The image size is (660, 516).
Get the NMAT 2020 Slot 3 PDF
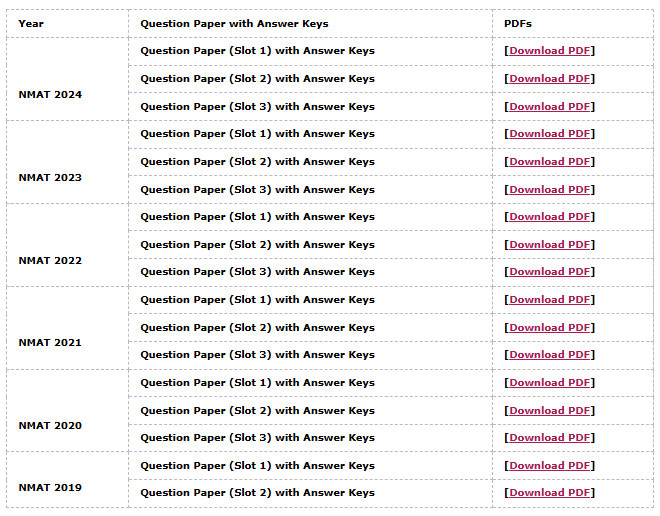(x=550, y=438)
